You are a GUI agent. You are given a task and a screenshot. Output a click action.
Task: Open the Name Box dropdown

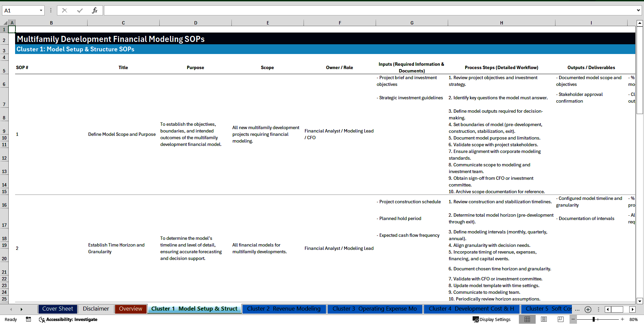[x=41, y=10]
